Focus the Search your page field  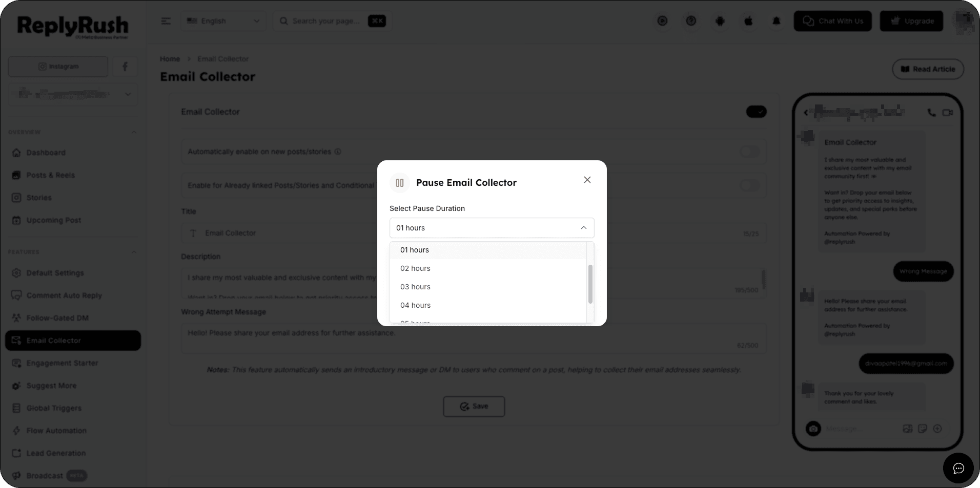(x=332, y=21)
